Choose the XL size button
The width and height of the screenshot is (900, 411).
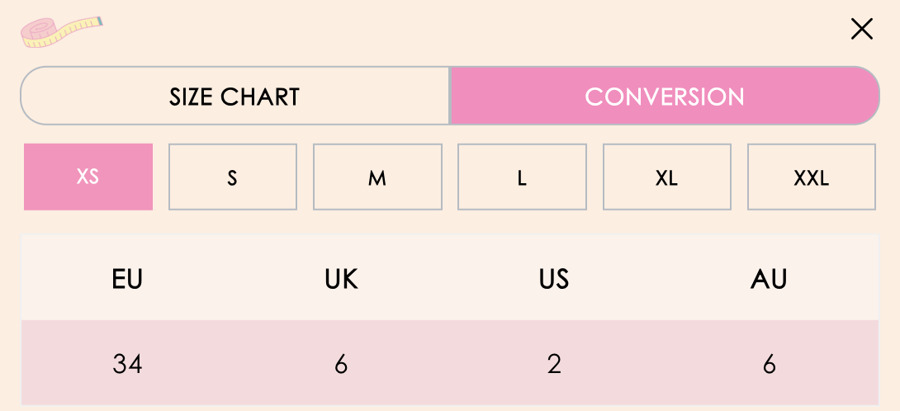(667, 177)
